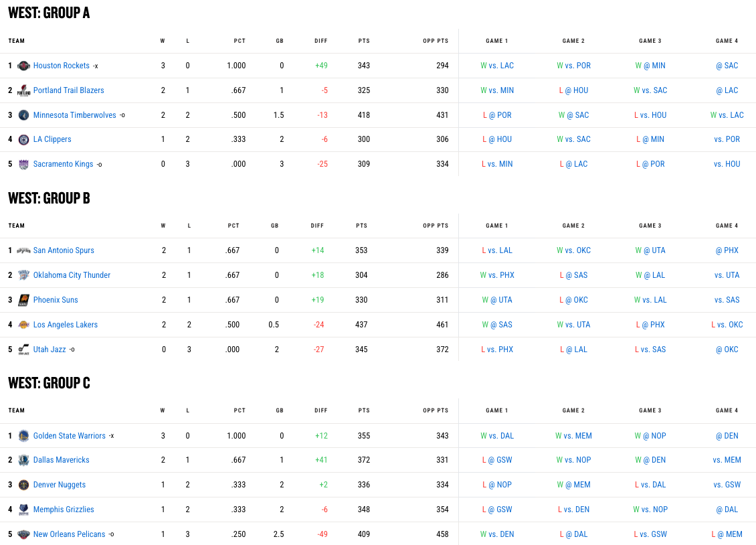756x545 pixels.
Task: Click the Phoenix Suns logo icon
Action: 24,300
